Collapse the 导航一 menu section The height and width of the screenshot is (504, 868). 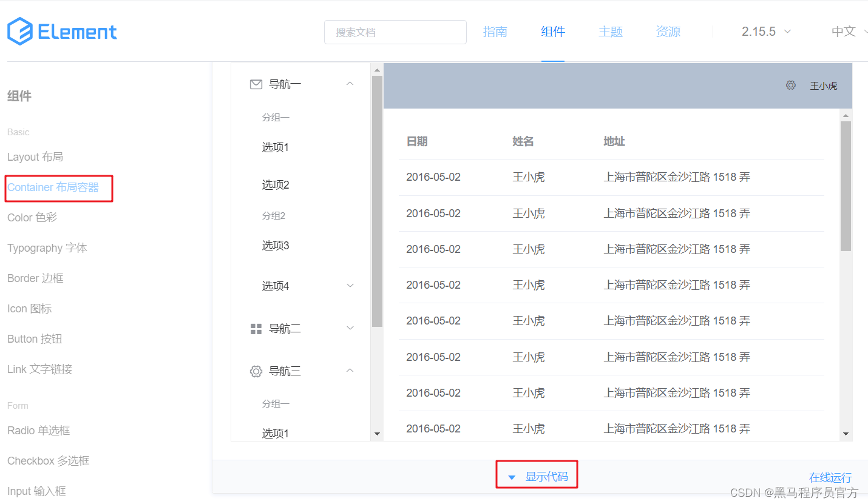click(x=350, y=84)
